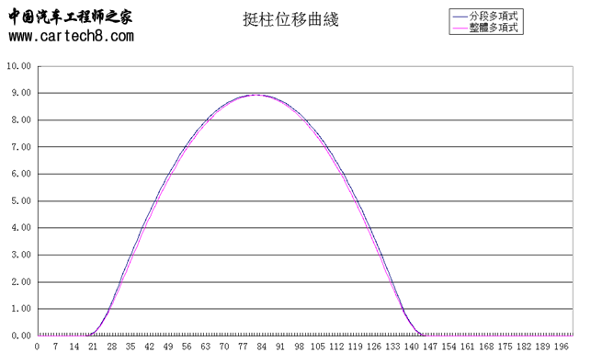Click the x-axis label 21
Image resolution: width=591 pixels, height=364 pixels.
click(x=93, y=347)
